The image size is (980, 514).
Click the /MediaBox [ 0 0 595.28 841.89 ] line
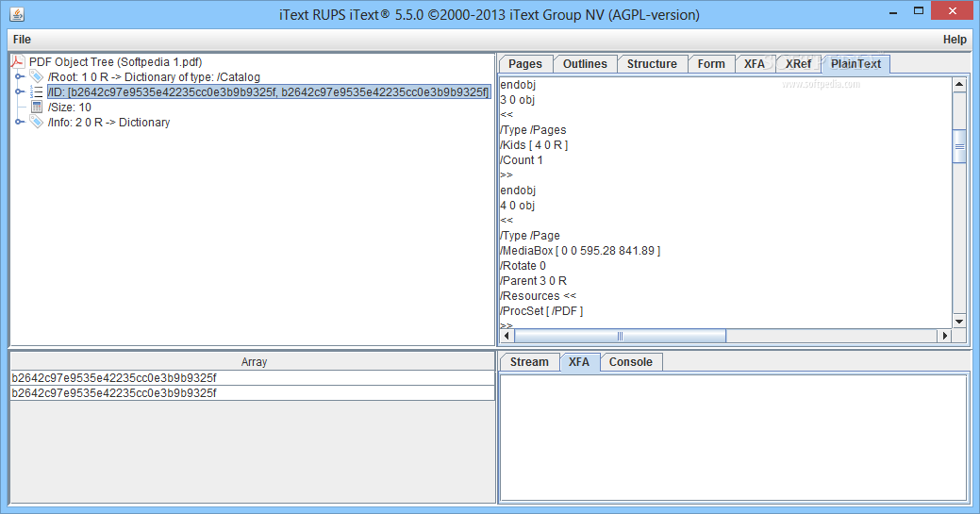[580, 250]
